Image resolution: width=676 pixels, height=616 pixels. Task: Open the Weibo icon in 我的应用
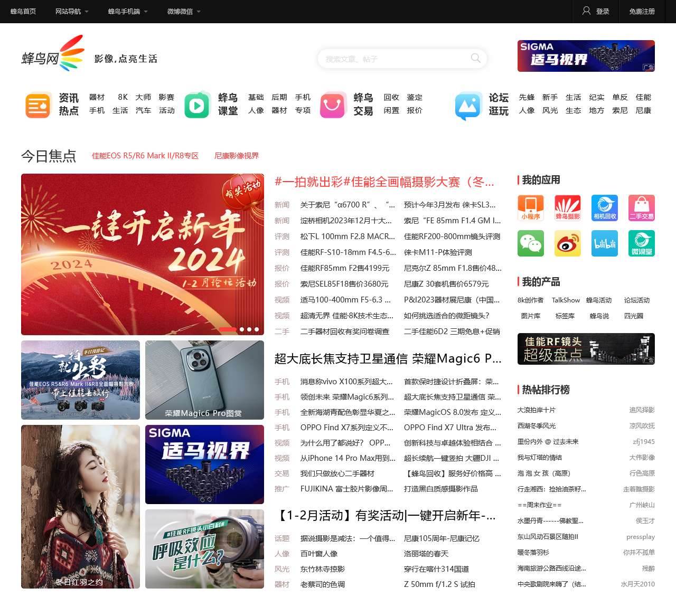click(x=567, y=243)
